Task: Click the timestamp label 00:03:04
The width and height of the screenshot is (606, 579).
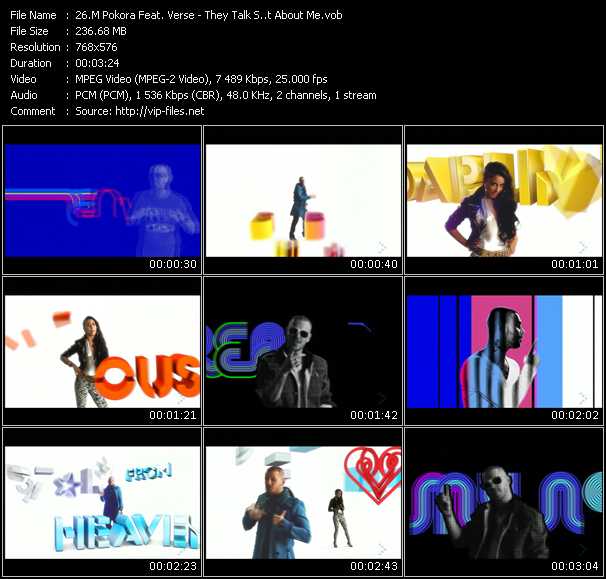Action: click(x=575, y=567)
